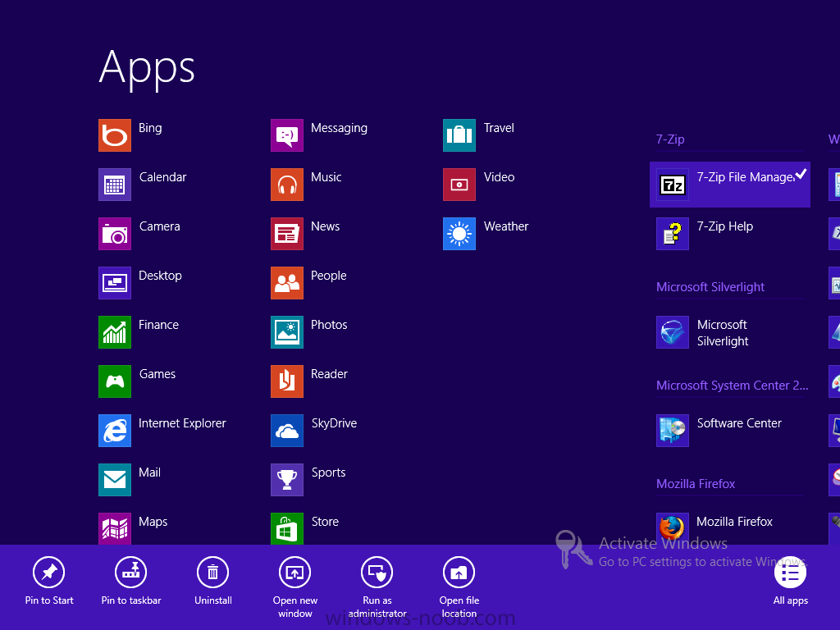Open the Mail app icon
This screenshot has height=630, width=840.
click(x=115, y=480)
